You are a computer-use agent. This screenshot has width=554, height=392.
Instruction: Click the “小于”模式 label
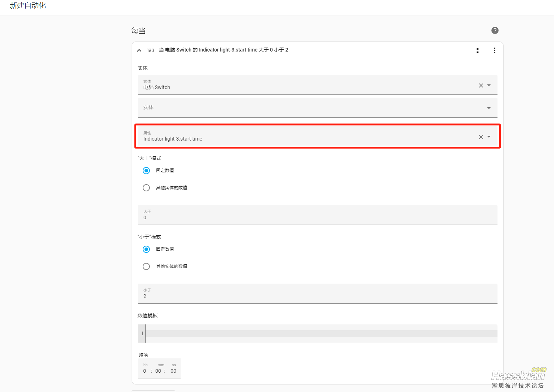(x=149, y=237)
